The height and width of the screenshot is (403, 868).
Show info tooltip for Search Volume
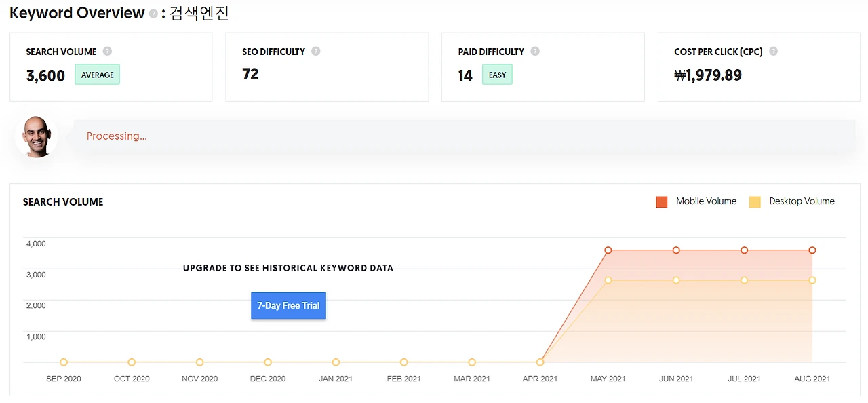[107, 51]
